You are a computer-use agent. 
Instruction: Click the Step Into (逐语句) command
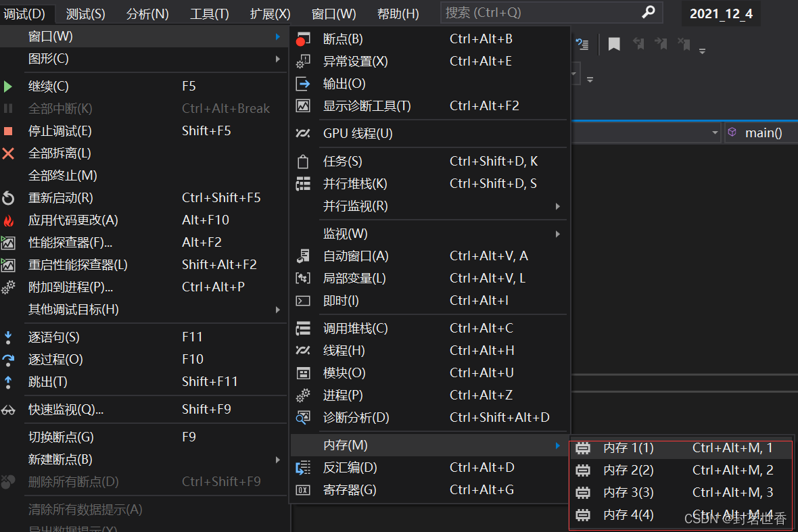[x=54, y=337]
